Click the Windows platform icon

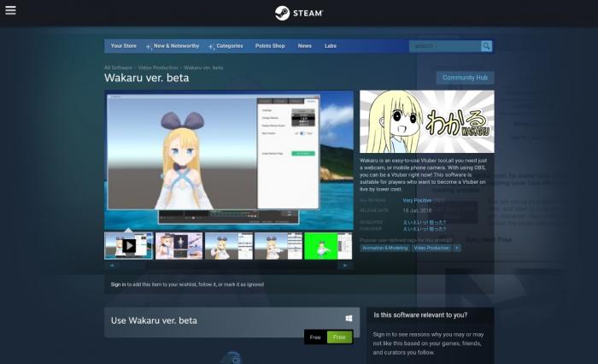coord(349,318)
